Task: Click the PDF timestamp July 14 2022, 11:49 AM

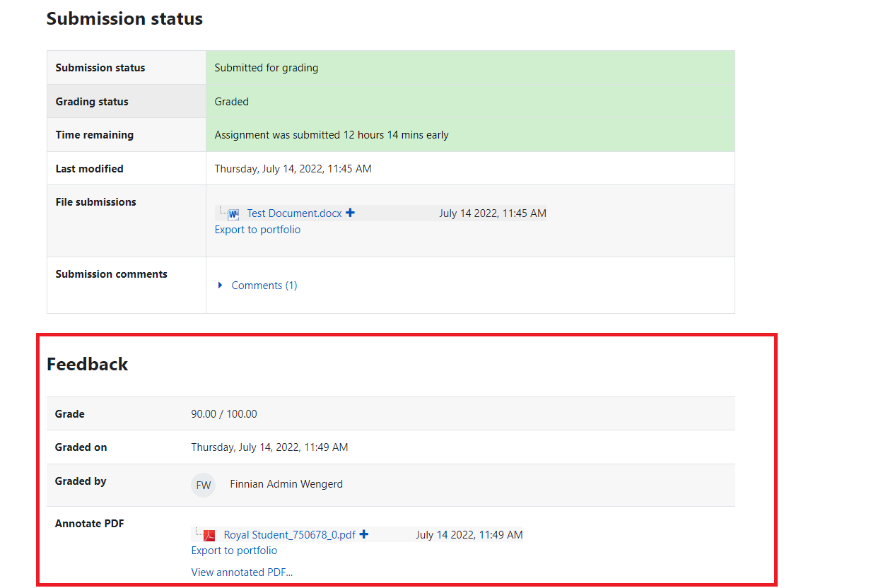Action: coord(469,535)
